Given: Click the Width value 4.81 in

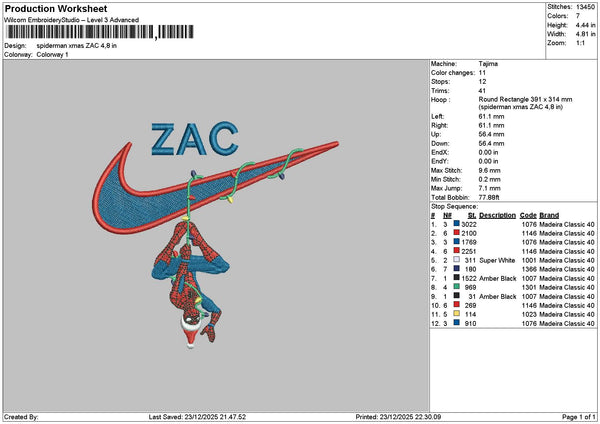Looking at the screenshot, I should pyautogui.click(x=585, y=34).
